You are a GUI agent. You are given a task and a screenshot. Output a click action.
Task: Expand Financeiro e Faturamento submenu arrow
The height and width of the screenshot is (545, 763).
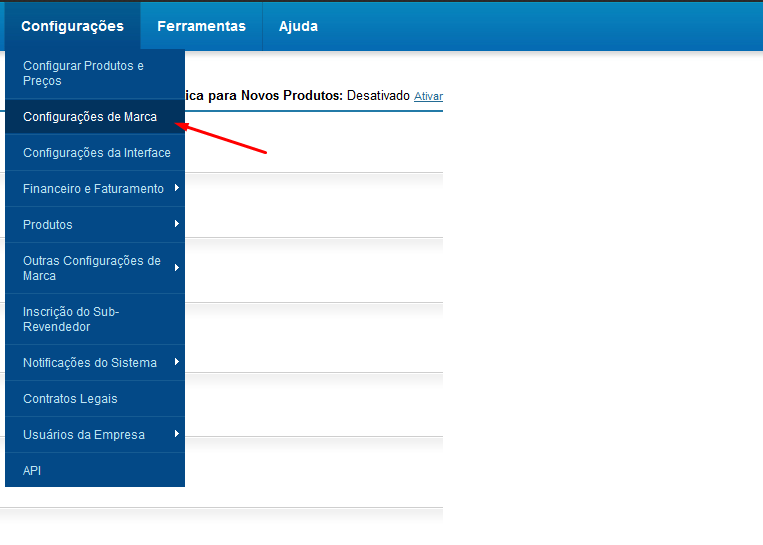click(177, 188)
